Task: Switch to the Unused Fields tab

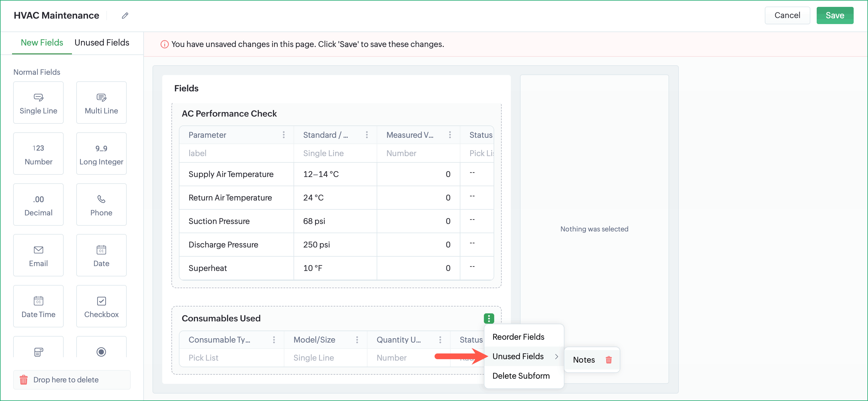Action: tap(102, 43)
